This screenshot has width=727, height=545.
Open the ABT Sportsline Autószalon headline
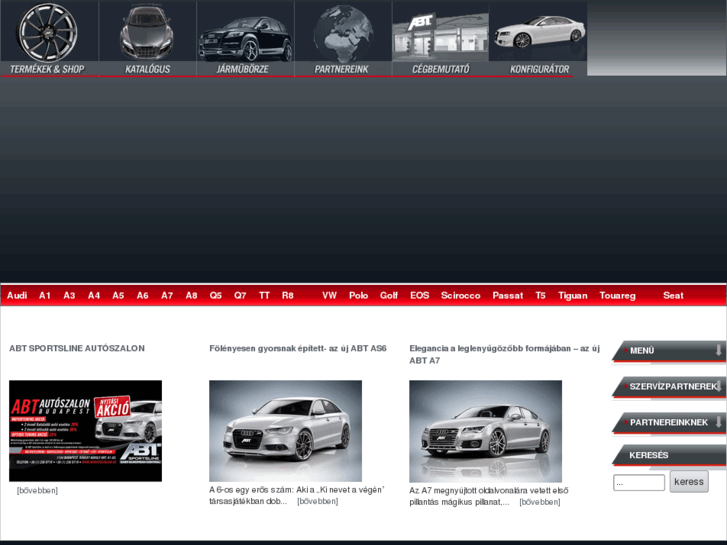tap(77, 349)
